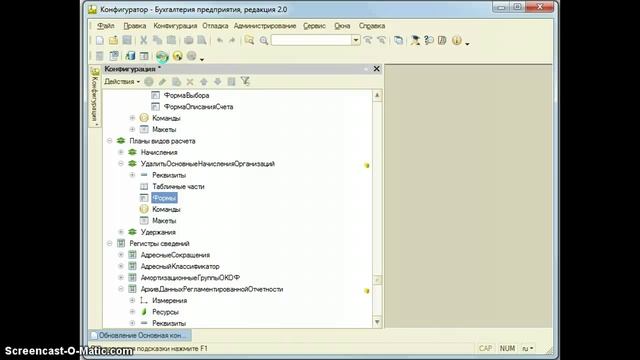Open the Файл menu
The width and height of the screenshot is (640, 360).
(x=106, y=26)
